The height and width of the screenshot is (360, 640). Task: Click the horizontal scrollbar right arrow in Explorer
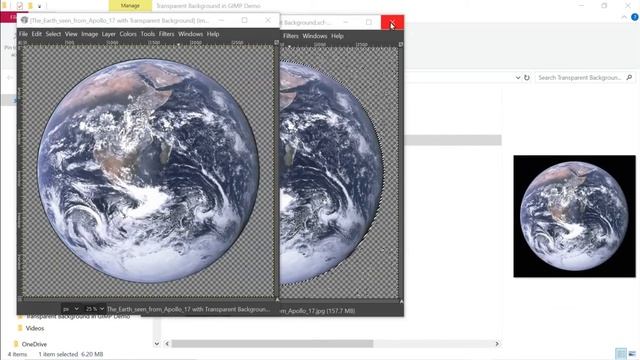tap(497, 344)
